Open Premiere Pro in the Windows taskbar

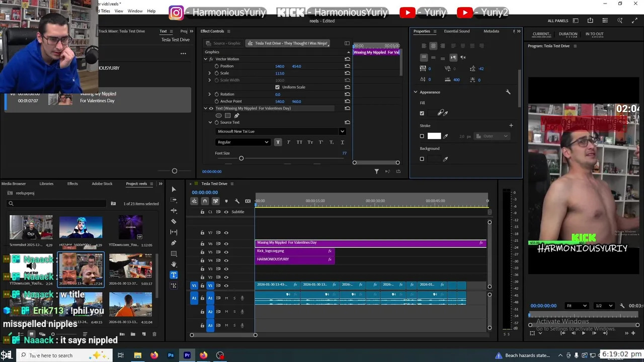coord(187,355)
